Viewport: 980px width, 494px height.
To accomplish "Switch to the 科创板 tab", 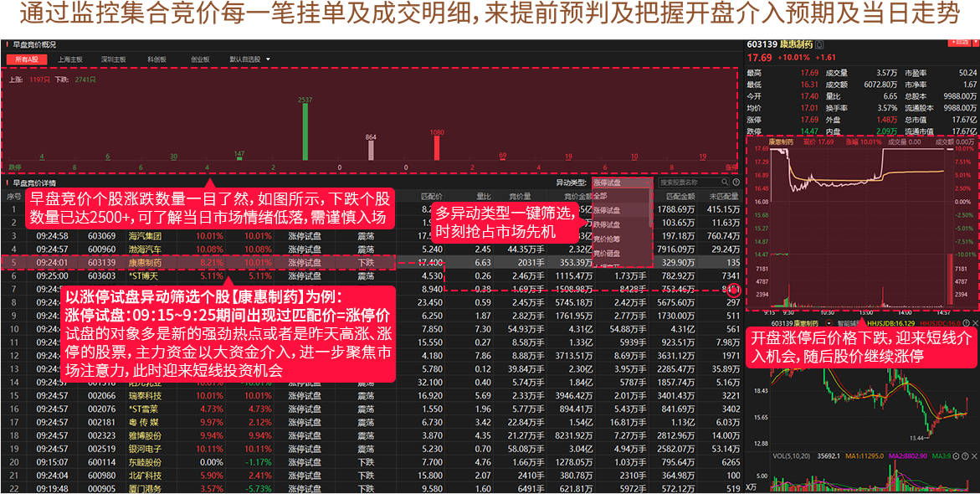I will coord(157,59).
